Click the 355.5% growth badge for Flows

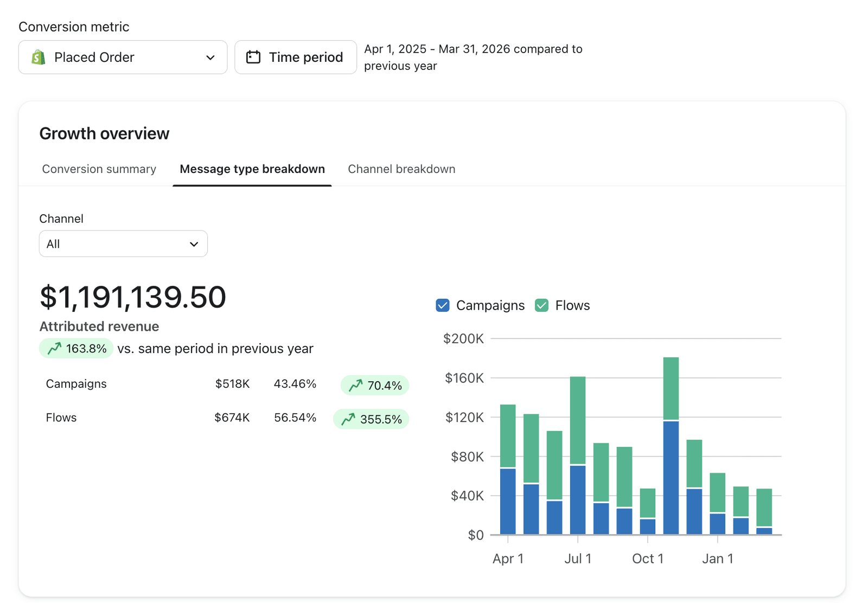pos(371,419)
